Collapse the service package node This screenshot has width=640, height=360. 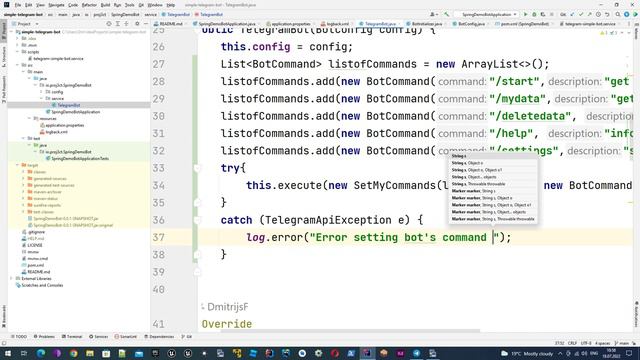41,99
